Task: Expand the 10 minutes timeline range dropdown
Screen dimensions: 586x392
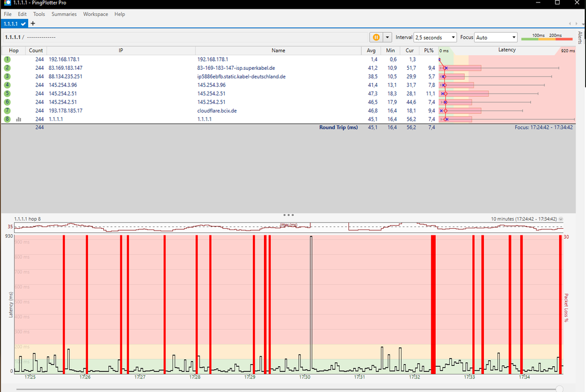Action: click(x=561, y=219)
